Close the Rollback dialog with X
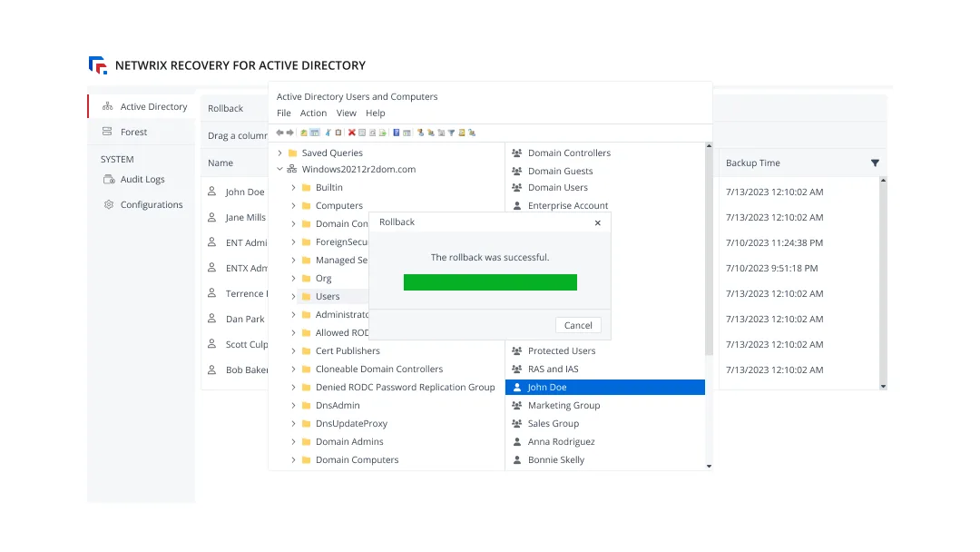This screenshot has height=552, width=980. pyautogui.click(x=597, y=222)
